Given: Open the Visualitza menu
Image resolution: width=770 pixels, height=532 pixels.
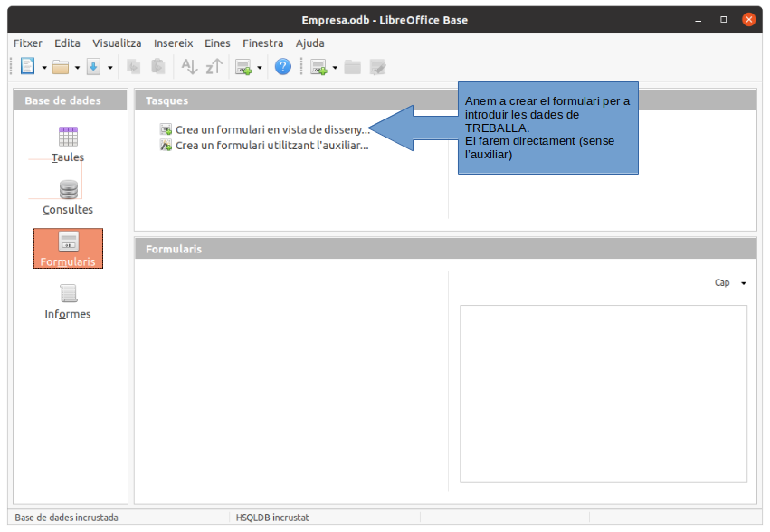Looking at the screenshot, I should point(117,43).
